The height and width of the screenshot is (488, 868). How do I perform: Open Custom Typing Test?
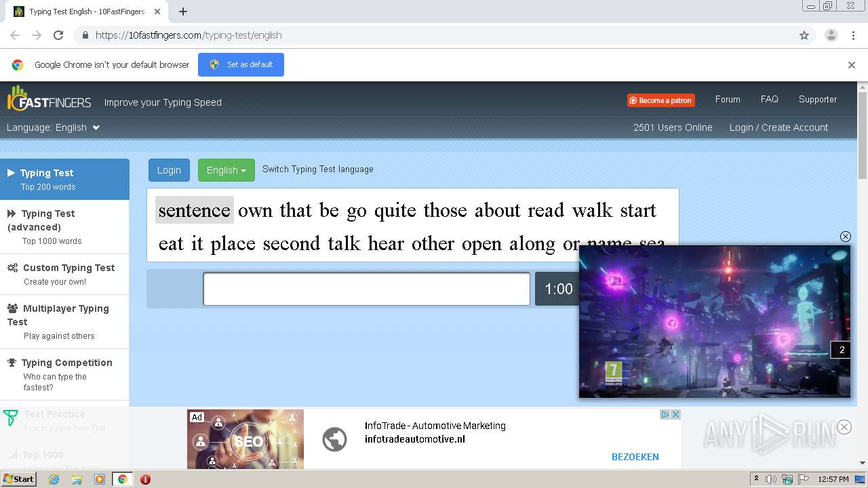[64, 274]
